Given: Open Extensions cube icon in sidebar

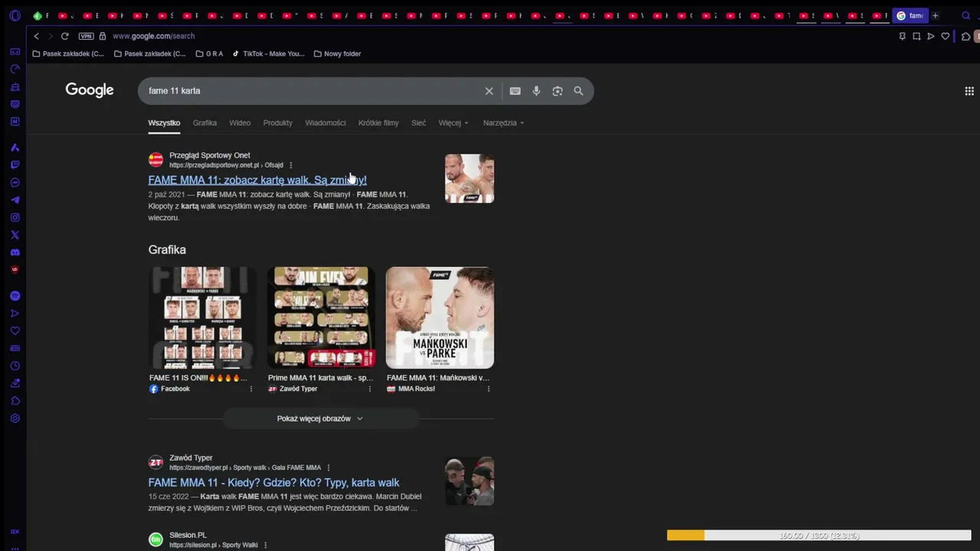Looking at the screenshot, I should 15,401.
